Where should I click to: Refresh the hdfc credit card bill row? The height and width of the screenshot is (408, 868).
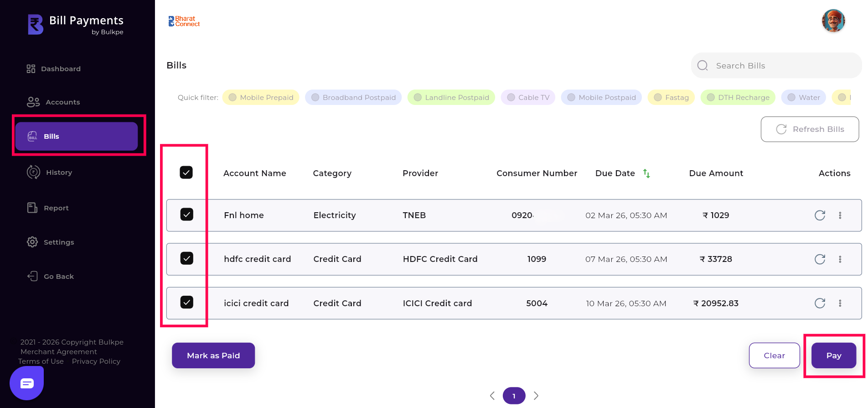click(x=820, y=259)
